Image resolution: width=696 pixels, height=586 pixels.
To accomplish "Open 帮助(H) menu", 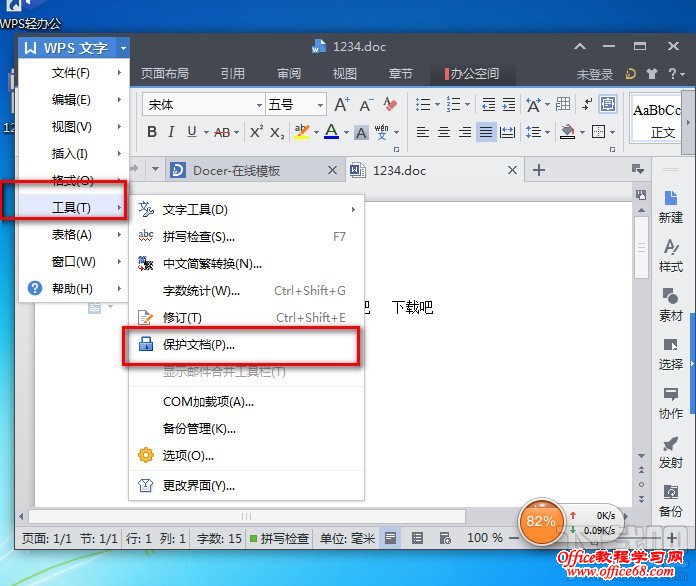I will (74, 289).
